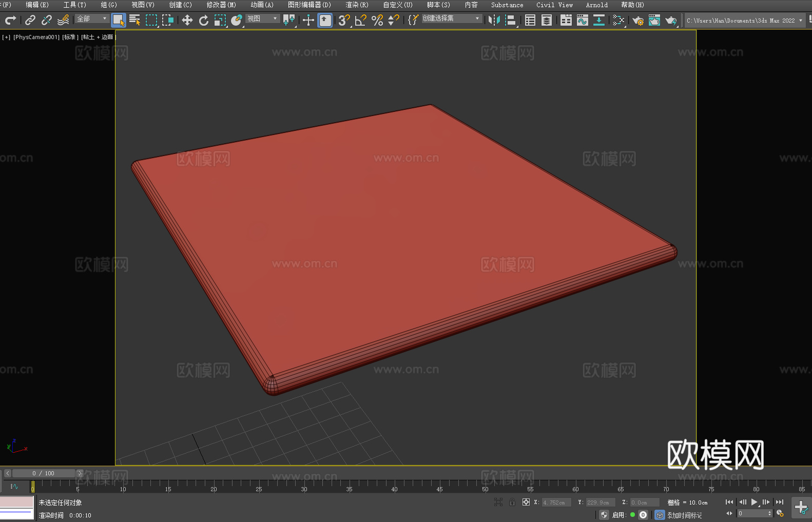Open the Arnold menu
This screenshot has width=812, height=522.
click(x=596, y=5)
